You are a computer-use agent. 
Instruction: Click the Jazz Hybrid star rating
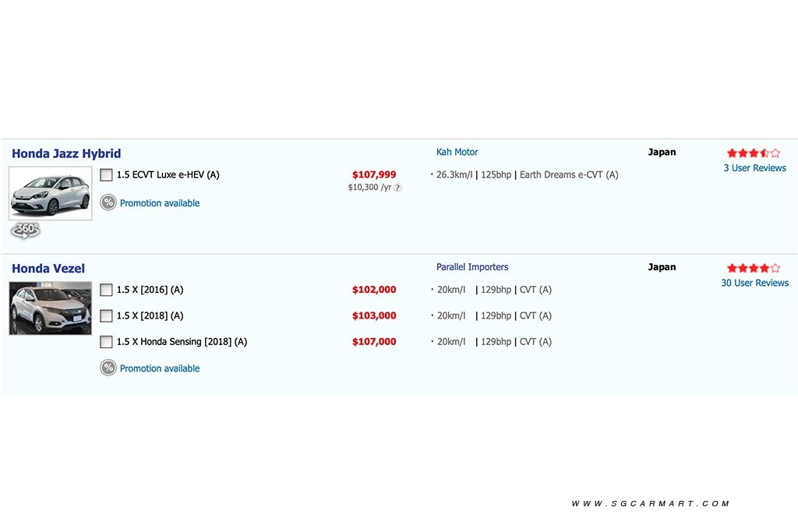pyautogui.click(x=754, y=153)
